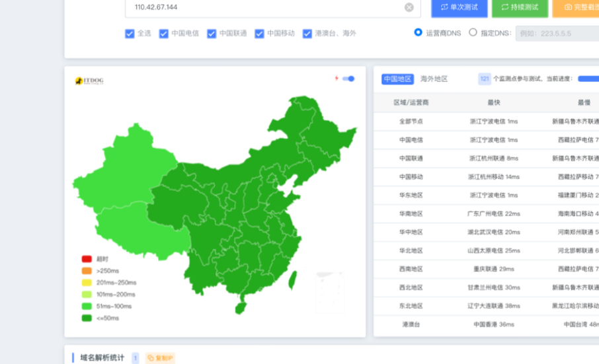Select the 华北地区 row label
Screen dimensions: 599x364
click(411, 250)
